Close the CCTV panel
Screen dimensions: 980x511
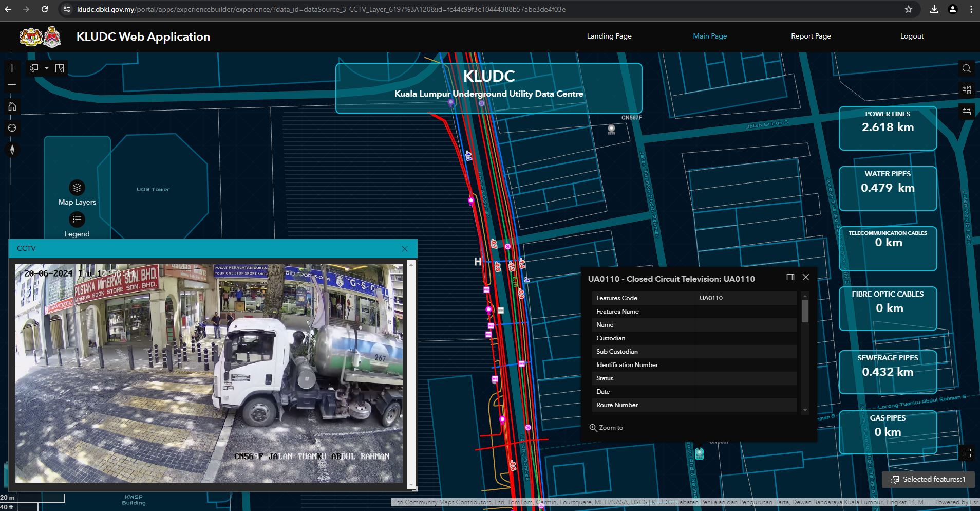point(405,249)
